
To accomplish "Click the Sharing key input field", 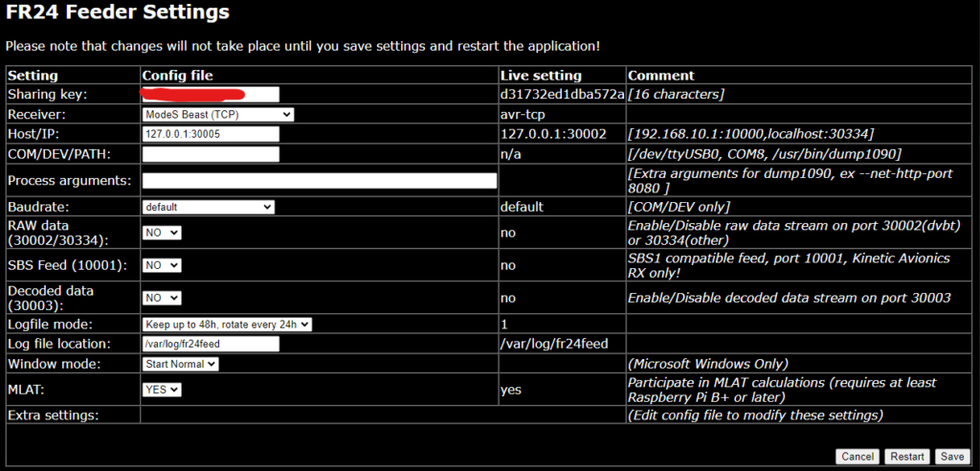I will tap(211, 94).
